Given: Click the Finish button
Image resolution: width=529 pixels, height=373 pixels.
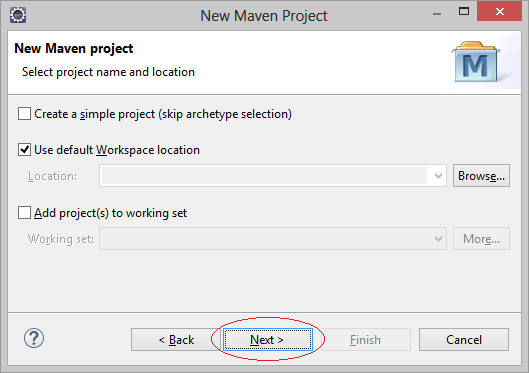Looking at the screenshot, I should coord(366,340).
